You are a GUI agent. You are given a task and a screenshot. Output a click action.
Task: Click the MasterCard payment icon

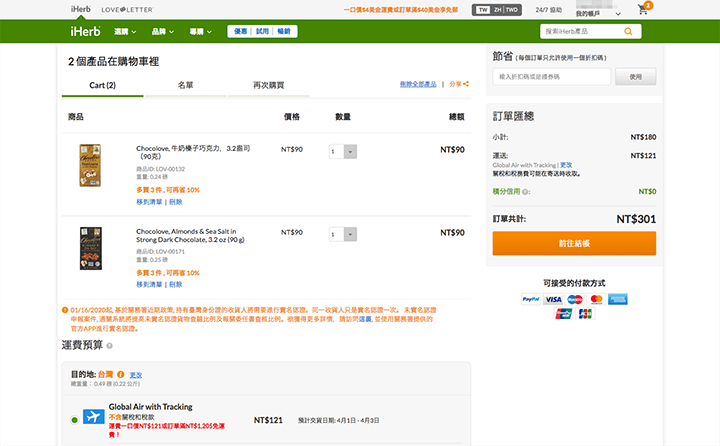596,299
